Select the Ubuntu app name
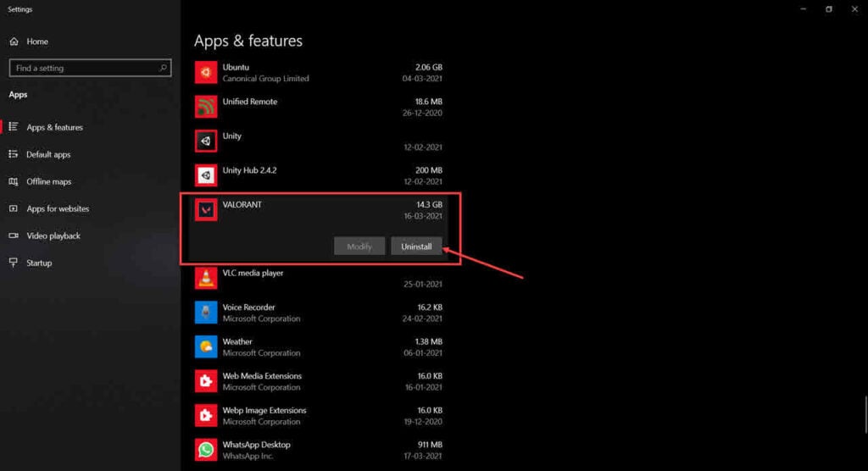The image size is (868, 471). (236, 67)
